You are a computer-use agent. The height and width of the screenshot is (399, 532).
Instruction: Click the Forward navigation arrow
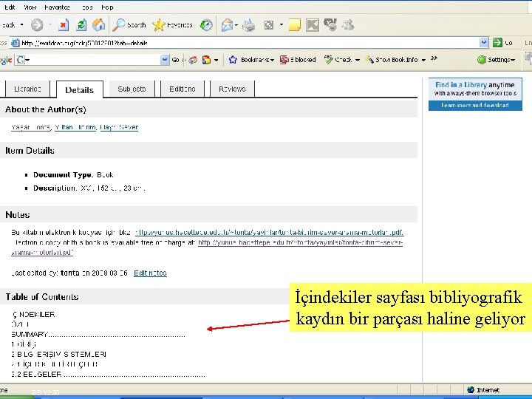point(37,25)
